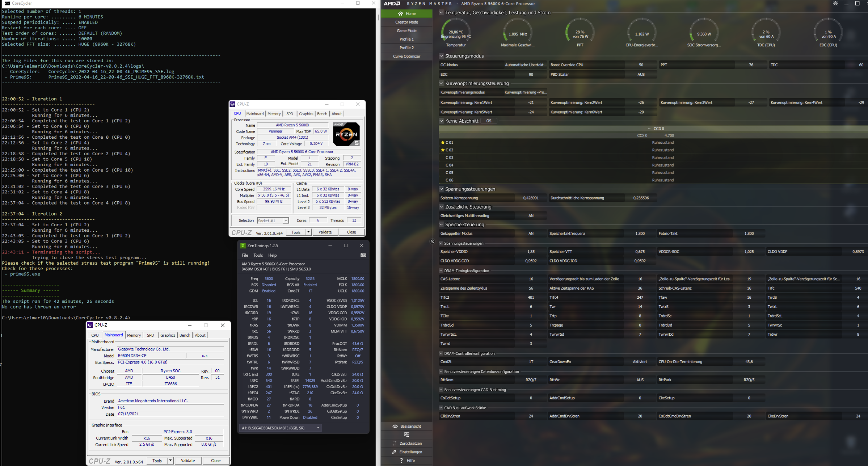Open the ZenTimings DIMM slot dropdown A1
This screenshot has height=466, width=868.
tap(280, 428)
